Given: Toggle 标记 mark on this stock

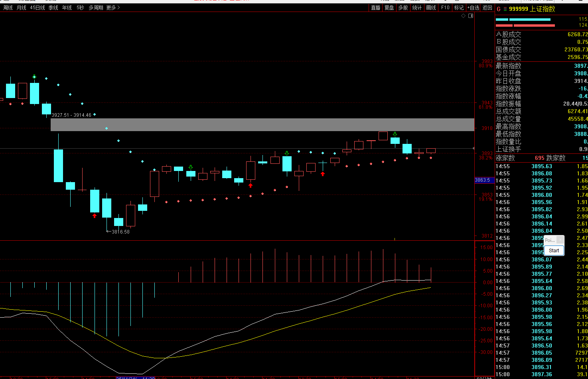Looking at the screenshot, I should pos(459,8).
